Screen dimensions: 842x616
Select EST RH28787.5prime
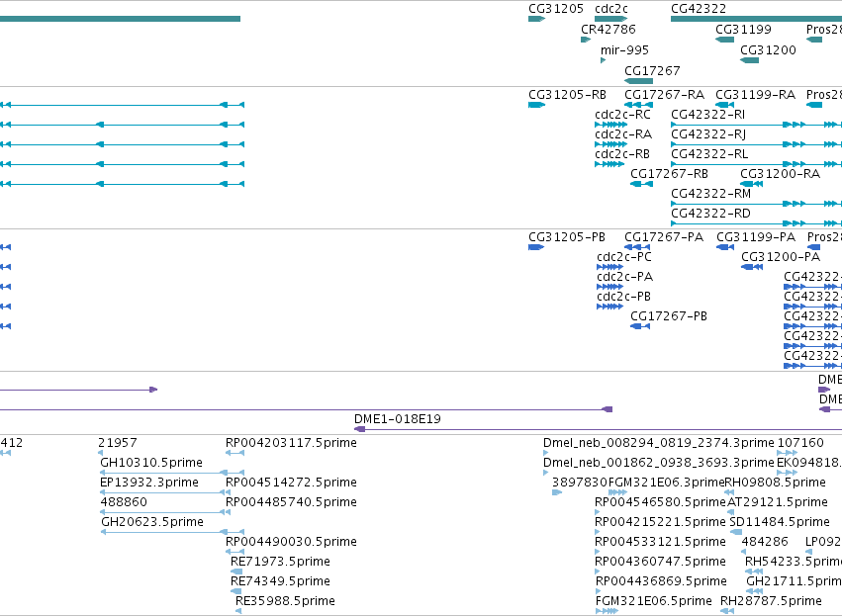[x=771, y=601]
